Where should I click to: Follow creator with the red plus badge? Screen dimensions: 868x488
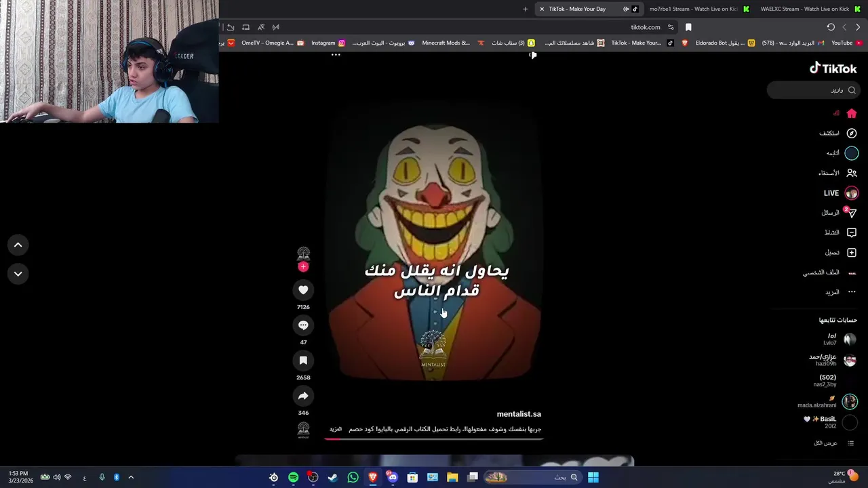303,267
